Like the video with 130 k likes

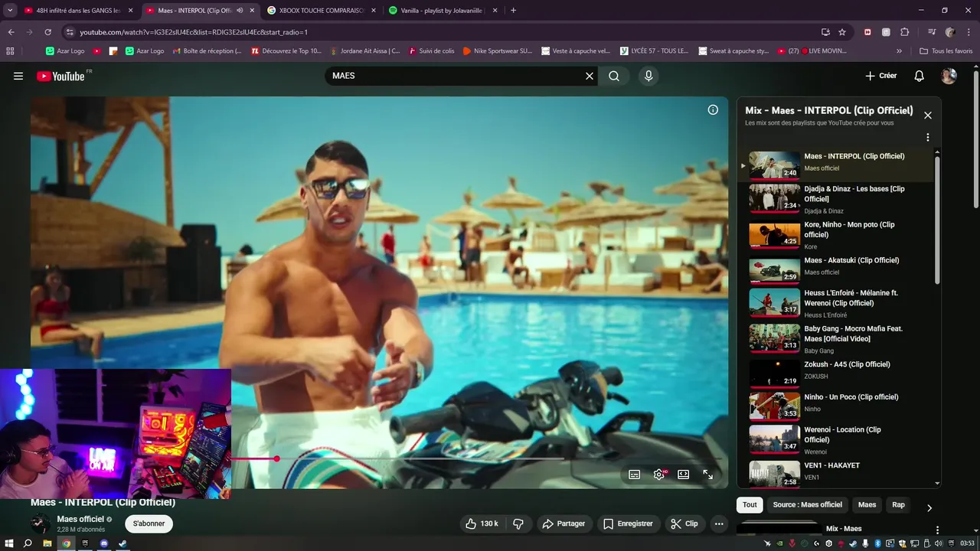(x=482, y=523)
